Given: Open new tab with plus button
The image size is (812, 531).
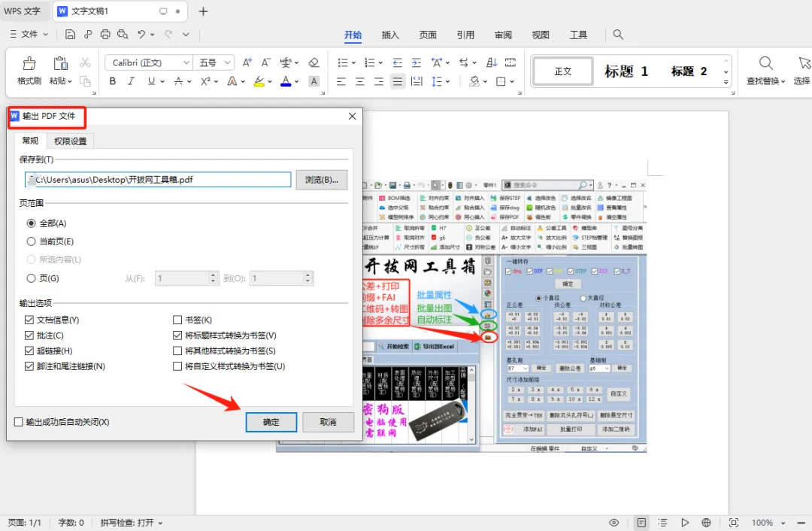Looking at the screenshot, I should point(203,11).
